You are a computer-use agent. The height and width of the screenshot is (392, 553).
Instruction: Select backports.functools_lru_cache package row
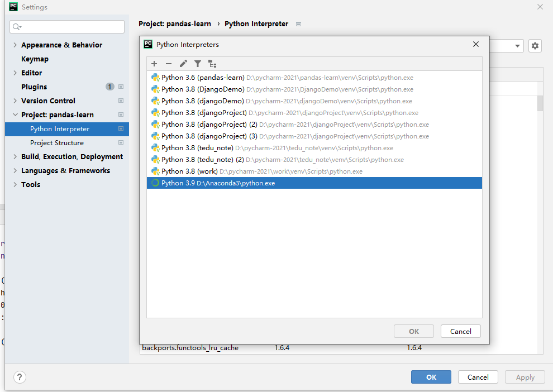[x=190, y=348]
